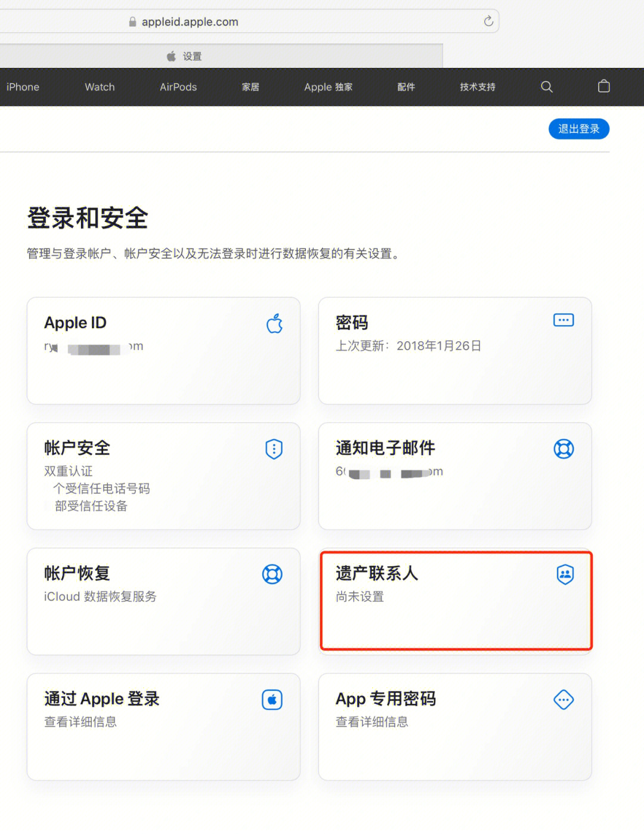The image size is (644, 834).
Task: Click the Apple square icon on the 通过 Apple 登录 card
Action: 272,700
